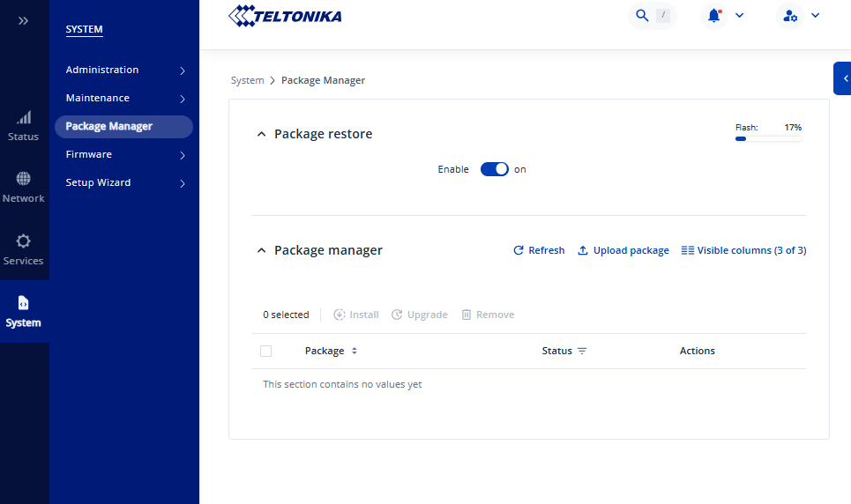Click the Refresh button
The image size is (851, 504).
pyautogui.click(x=539, y=251)
